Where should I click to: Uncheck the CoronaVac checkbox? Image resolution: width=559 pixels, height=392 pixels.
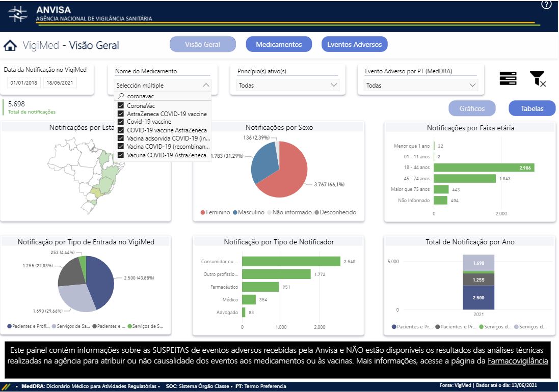(x=120, y=106)
